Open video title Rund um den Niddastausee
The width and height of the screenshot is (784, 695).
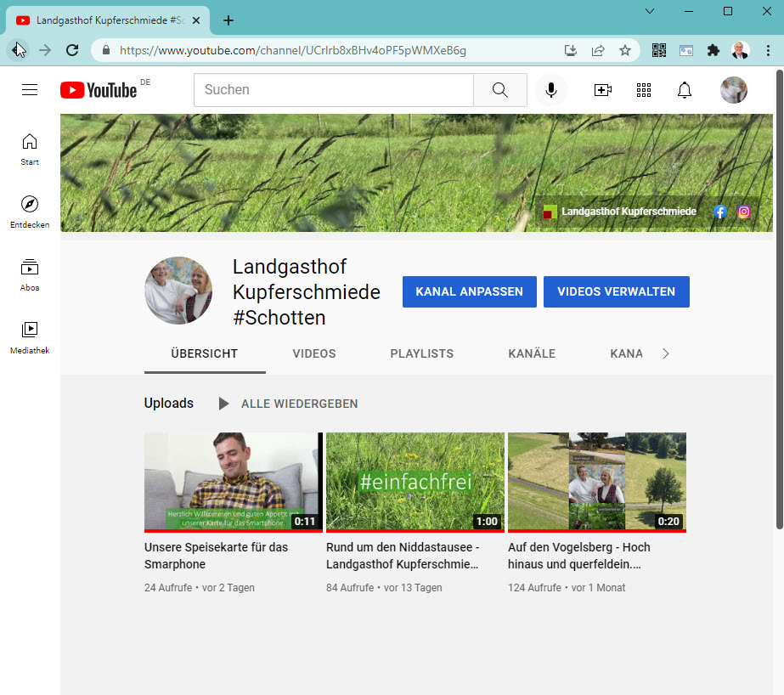click(403, 556)
